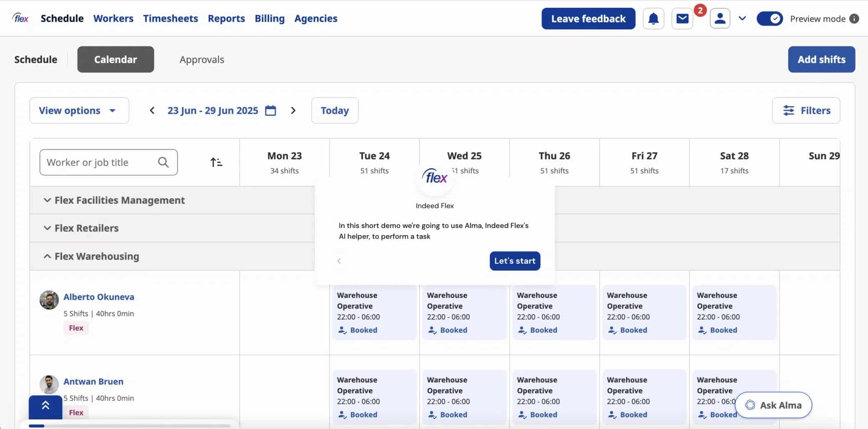Click the Preview mode info icon
This screenshot has width=868, height=429.
point(854,19)
